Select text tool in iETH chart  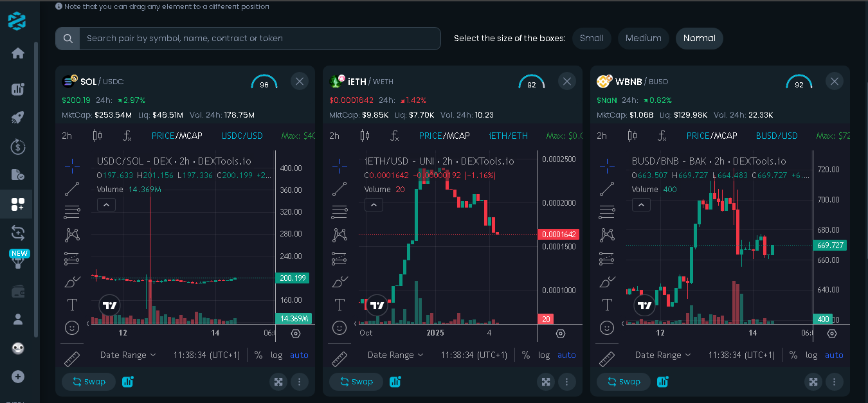click(x=339, y=305)
